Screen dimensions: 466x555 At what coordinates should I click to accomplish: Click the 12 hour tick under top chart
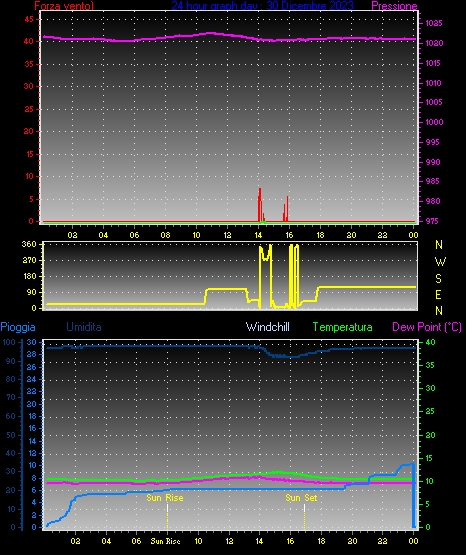coord(227,235)
